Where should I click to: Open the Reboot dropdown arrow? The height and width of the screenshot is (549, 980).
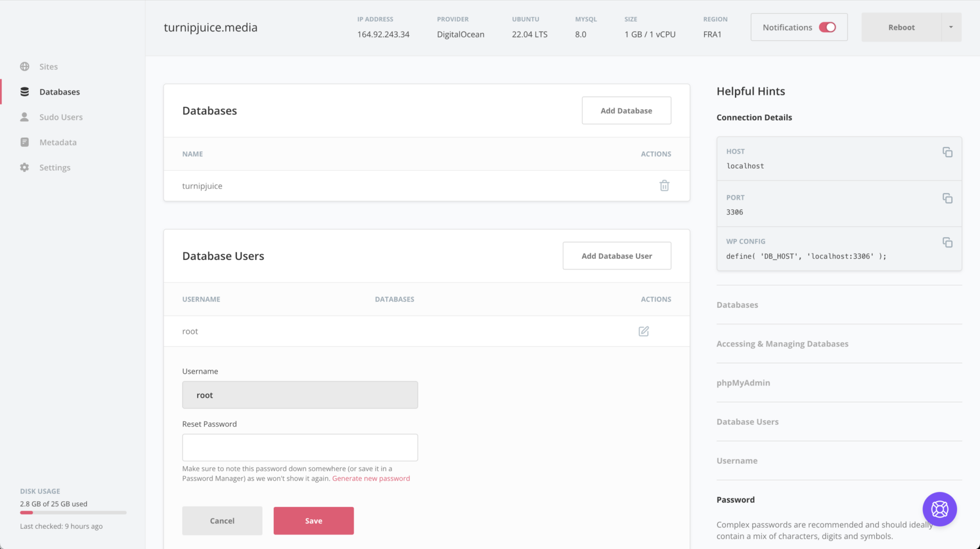pos(950,27)
